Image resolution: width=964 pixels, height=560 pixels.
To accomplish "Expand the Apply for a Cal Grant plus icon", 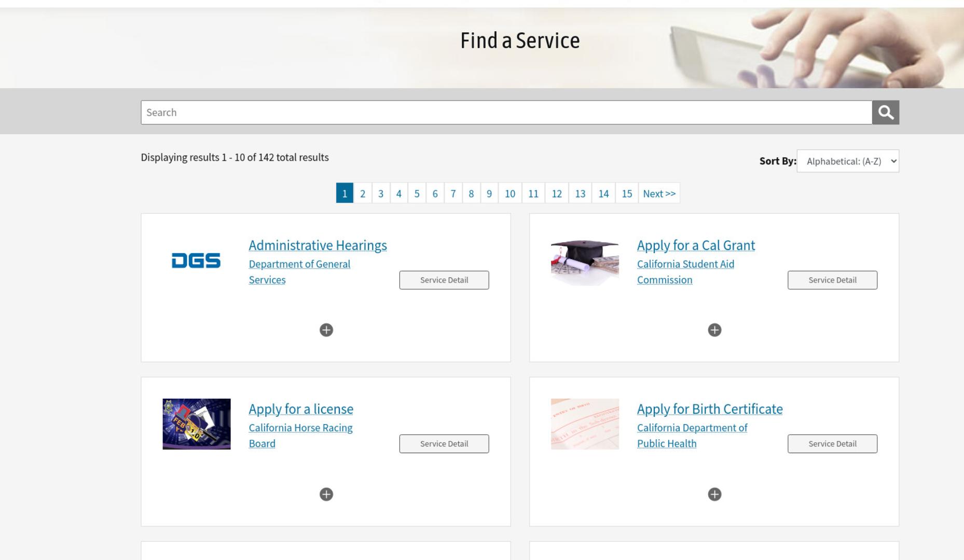I will click(x=714, y=330).
